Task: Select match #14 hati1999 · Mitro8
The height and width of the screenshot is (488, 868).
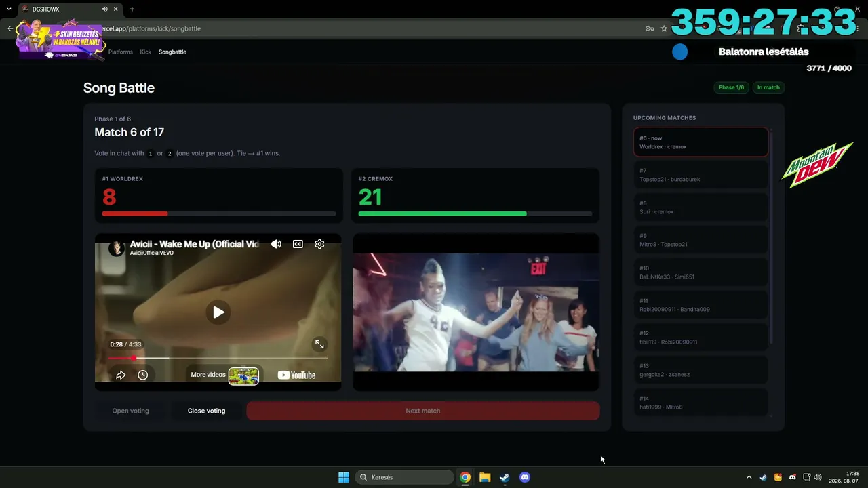Action: pos(701,403)
